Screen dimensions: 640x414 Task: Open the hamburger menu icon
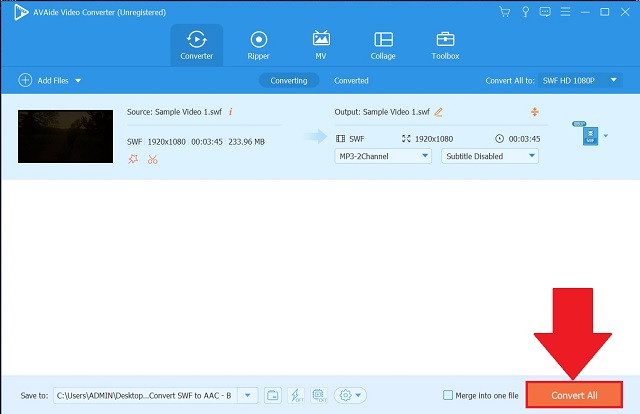coord(565,12)
